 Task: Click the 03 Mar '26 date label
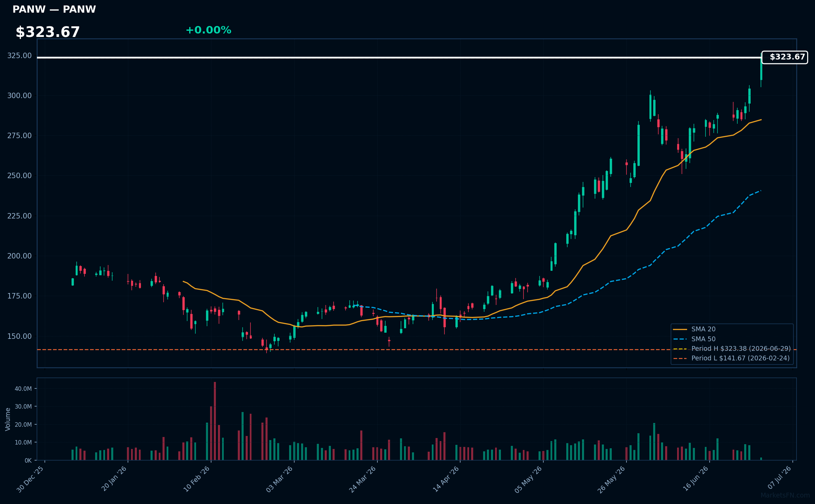(x=280, y=479)
